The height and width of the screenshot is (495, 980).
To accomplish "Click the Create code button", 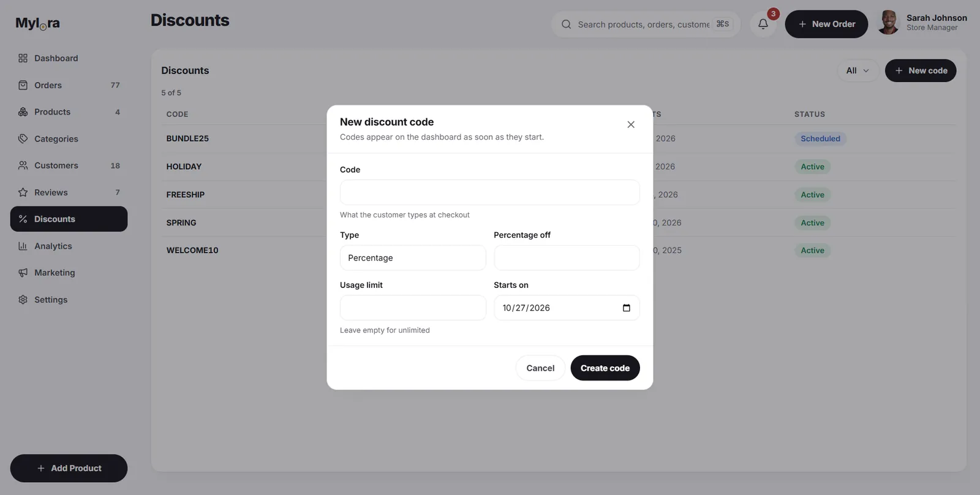I will tap(605, 368).
